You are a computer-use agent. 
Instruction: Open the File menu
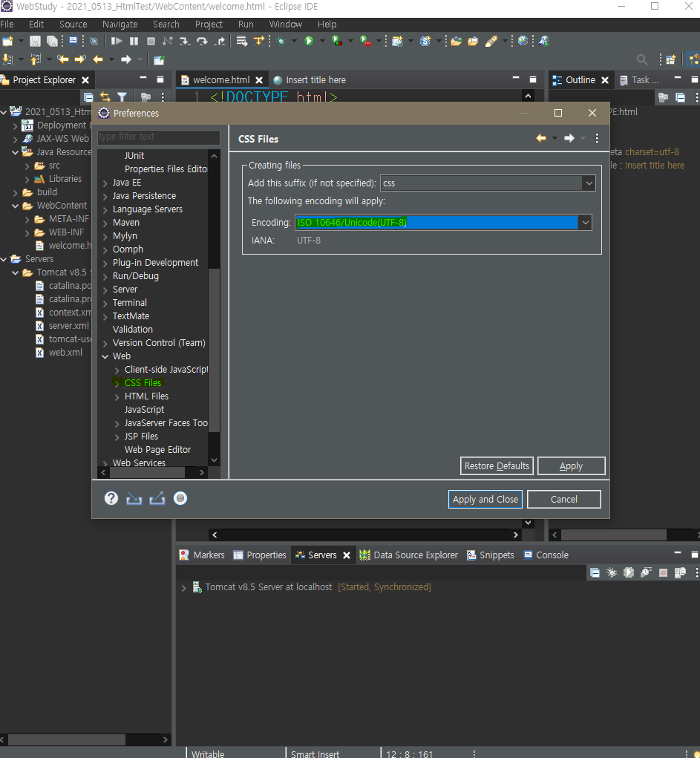coord(7,24)
